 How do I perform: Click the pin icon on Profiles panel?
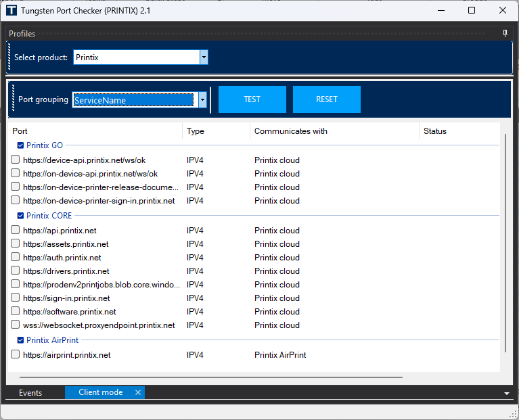click(x=504, y=33)
